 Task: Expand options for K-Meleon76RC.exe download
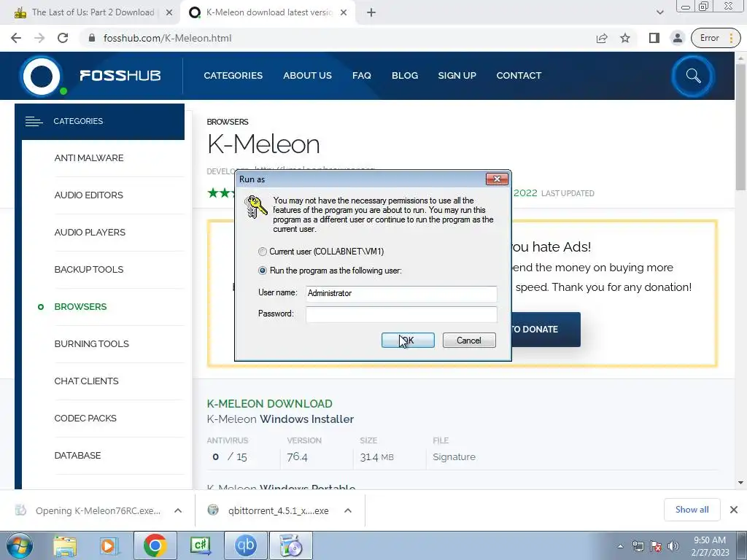[x=178, y=510]
